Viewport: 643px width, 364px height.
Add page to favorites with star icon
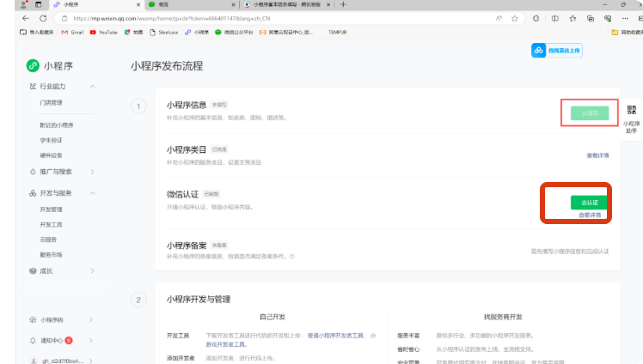[515, 18]
